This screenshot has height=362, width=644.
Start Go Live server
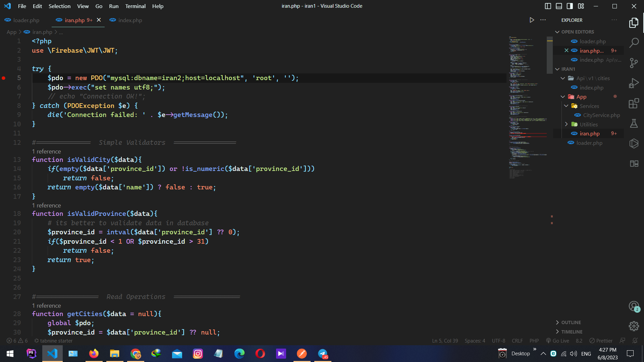(557, 341)
